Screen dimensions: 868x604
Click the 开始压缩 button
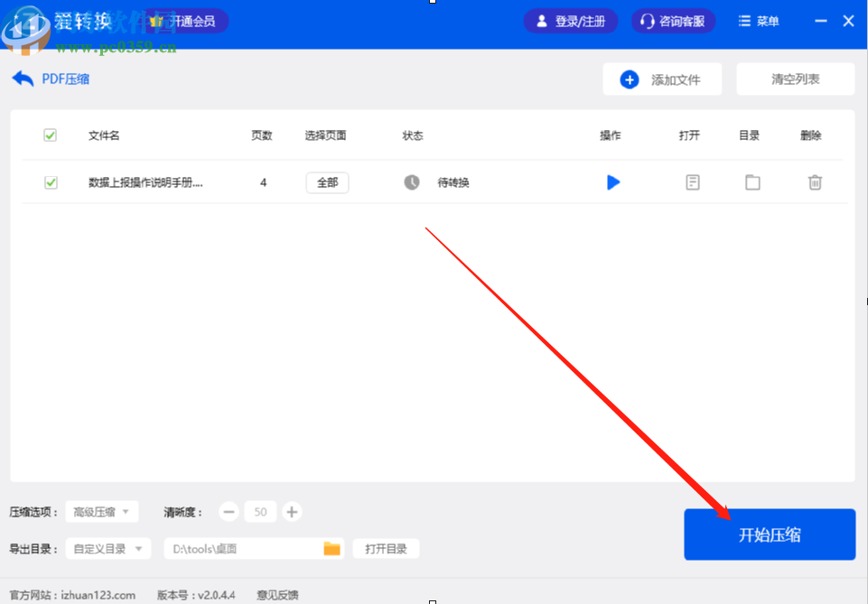770,534
